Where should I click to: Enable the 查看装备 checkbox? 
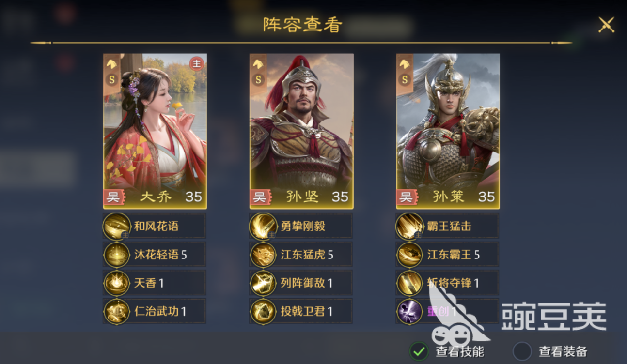(522, 351)
